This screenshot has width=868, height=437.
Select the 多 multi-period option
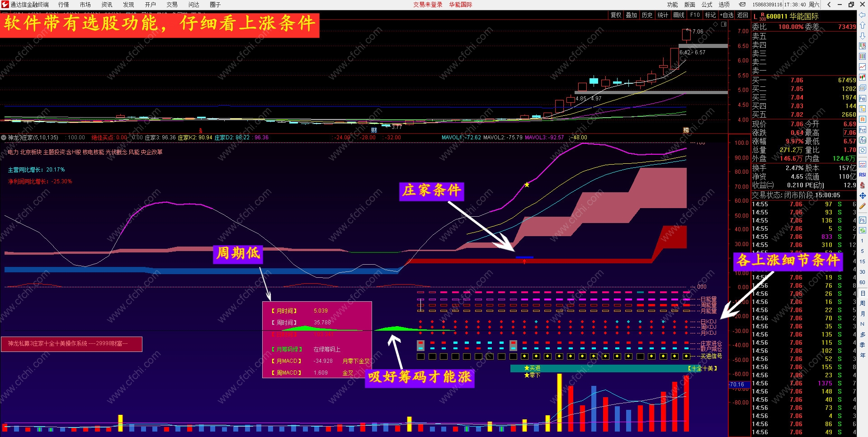[863, 334]
